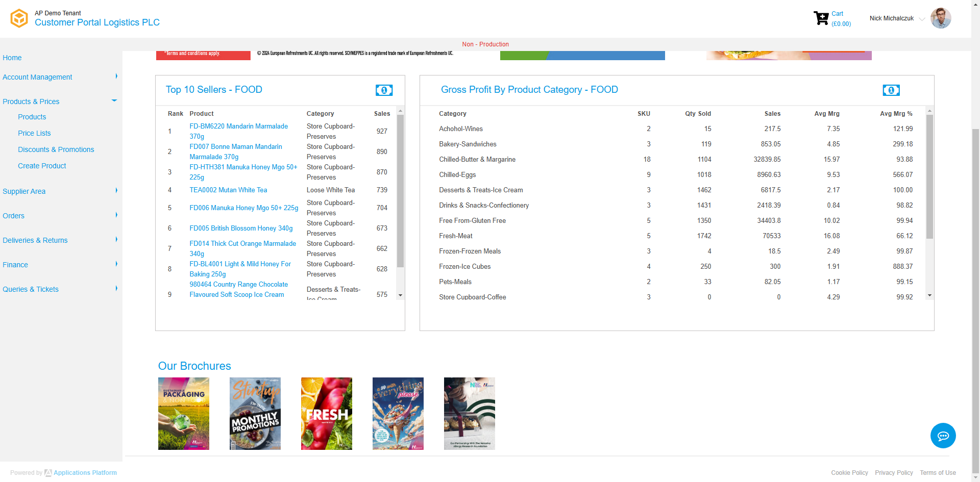980x482 pixels.
Task: Open Discounts & Promotions submenu item
Action: click(56, 149)
